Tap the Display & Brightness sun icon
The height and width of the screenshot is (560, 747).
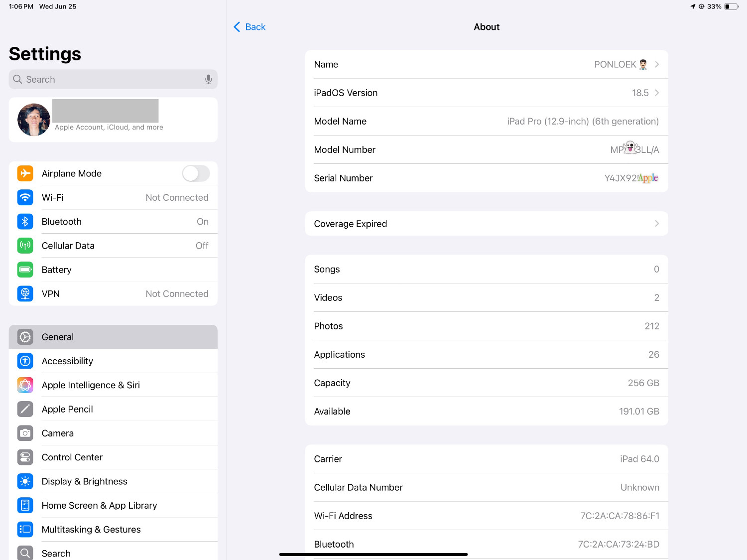point(25,481)
